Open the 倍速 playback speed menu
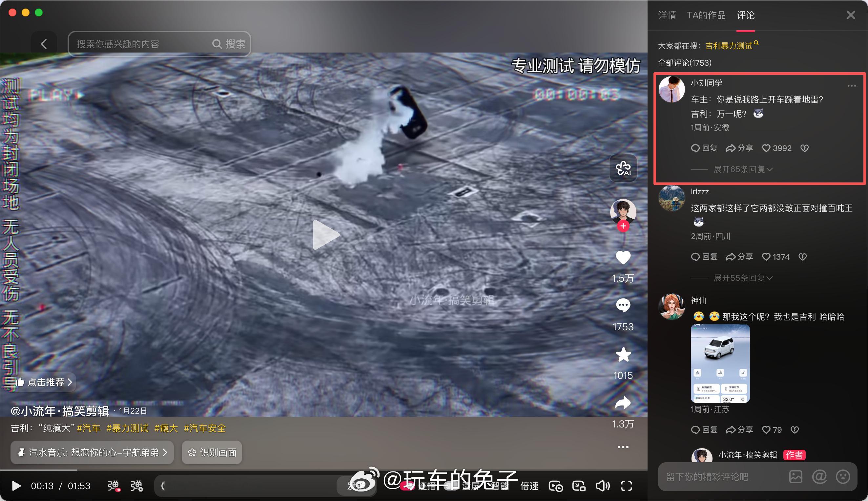The image size is (868, 501). [x=529, y=486]
